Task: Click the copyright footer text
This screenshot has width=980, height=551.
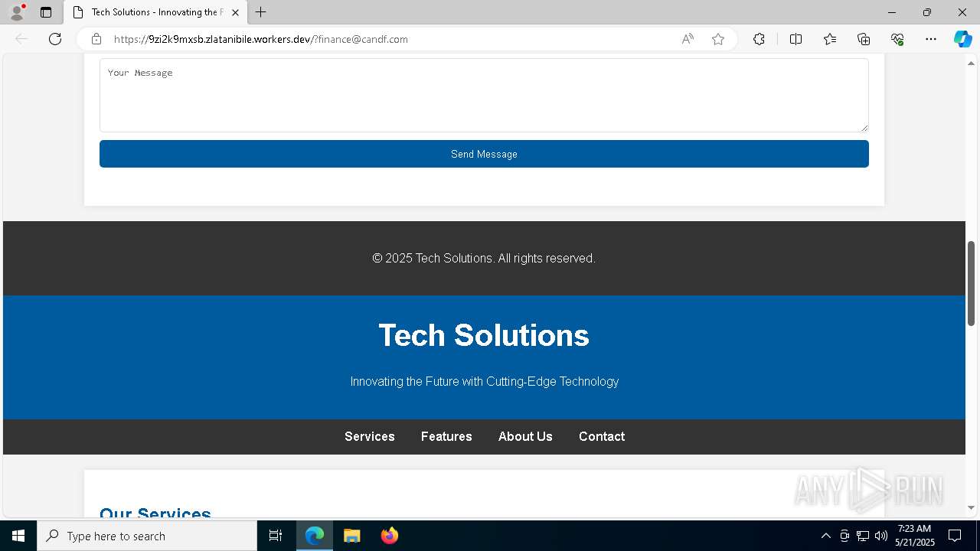Action: [484, 259]
